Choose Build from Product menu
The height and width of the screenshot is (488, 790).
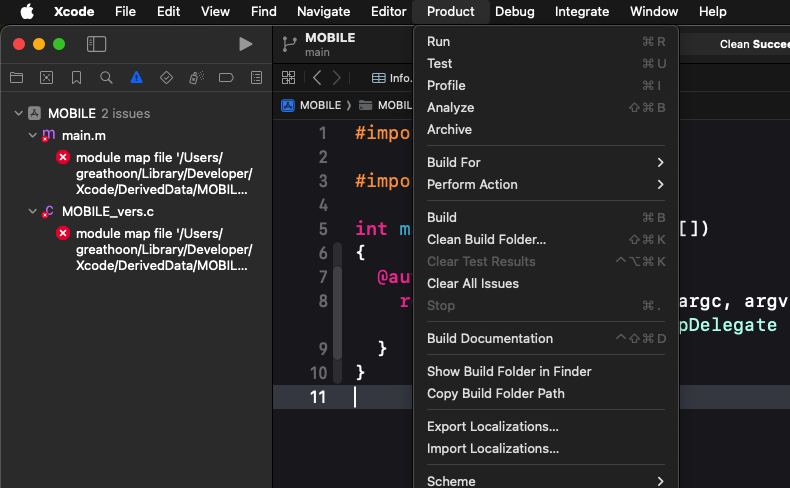[546, 217]
